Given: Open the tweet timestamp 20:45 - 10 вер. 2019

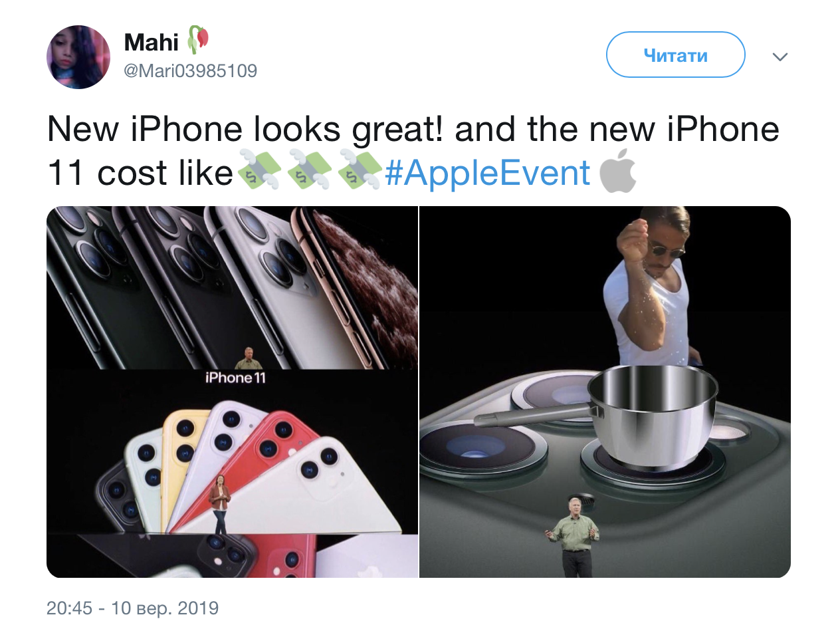Looking at the screenshot, I should 132,608.
